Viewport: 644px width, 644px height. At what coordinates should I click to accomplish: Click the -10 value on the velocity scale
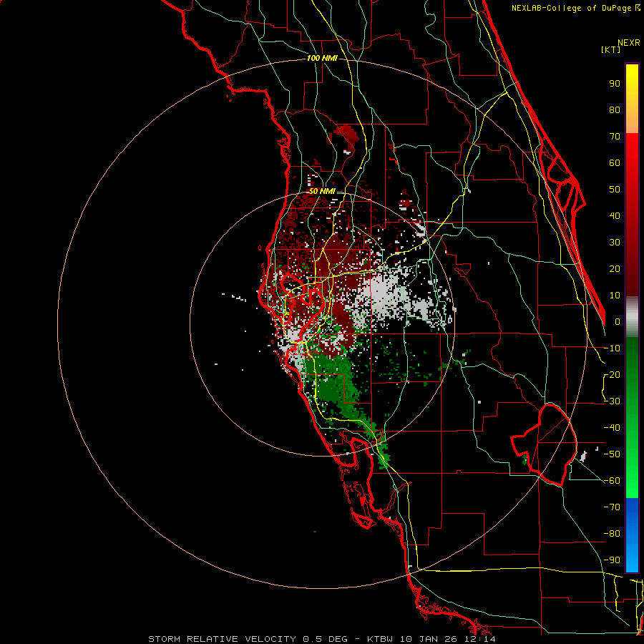[612, 348]
